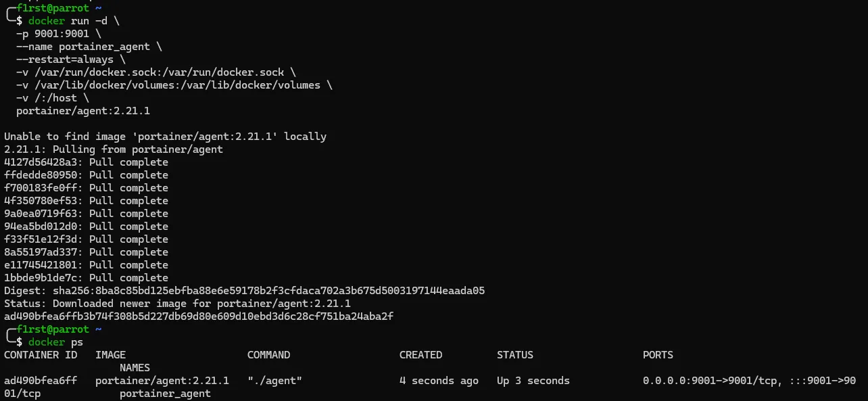
Task: Click the "docker ps" command
Action: (55, 342)
